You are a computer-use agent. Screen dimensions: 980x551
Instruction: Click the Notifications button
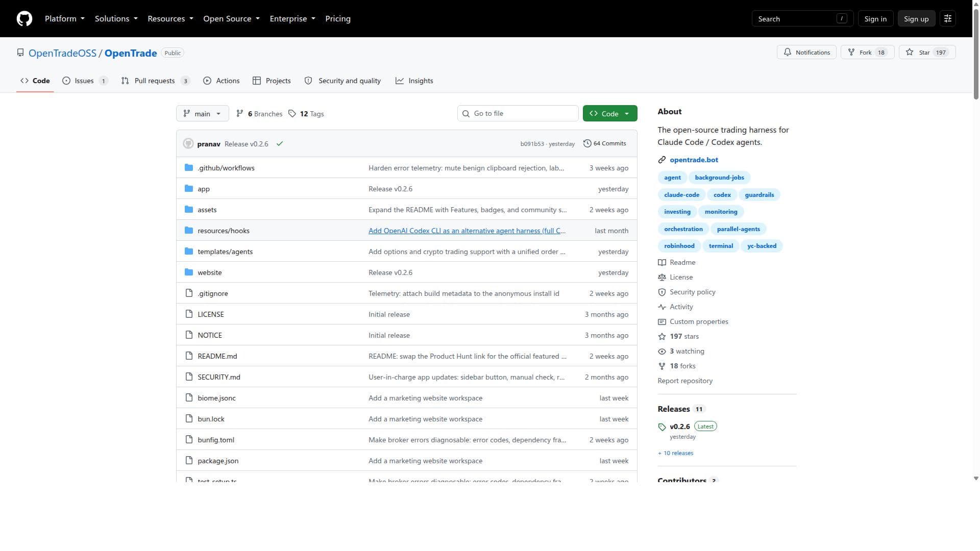click(x=806, y=53)
